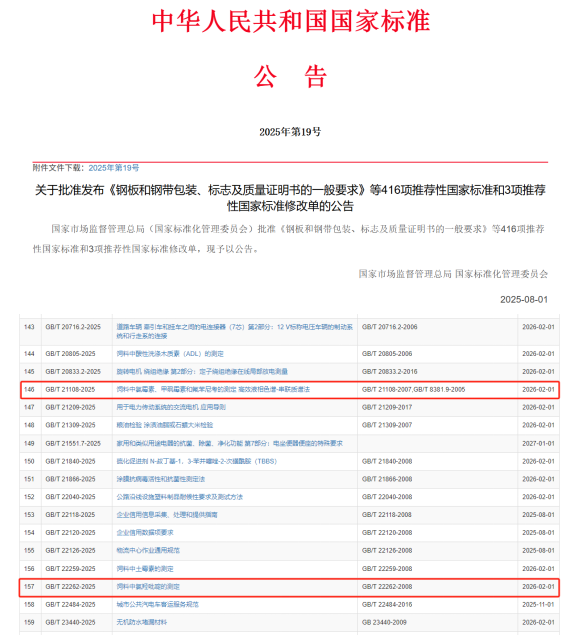Select the replaced standard GB/T 20716.2-2006
This screenshot has height=640, width=579.
pyautogui.click(x=390, y=327)
